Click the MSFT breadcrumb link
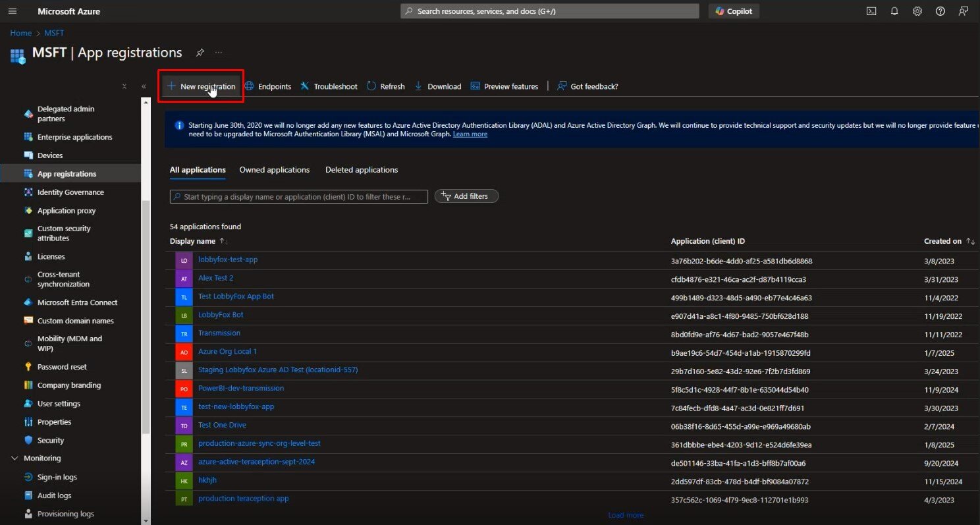The image size is (980, 525). click(54, 33)
